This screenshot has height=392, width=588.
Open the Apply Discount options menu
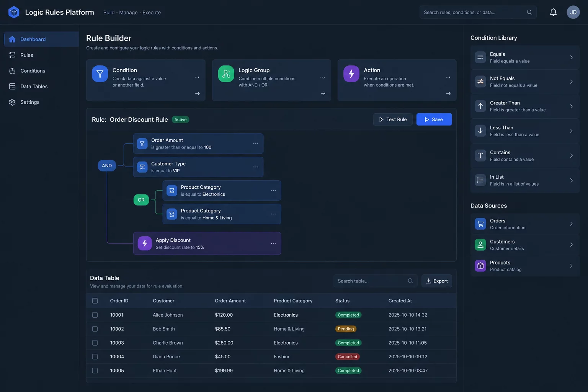click(273, 243)
